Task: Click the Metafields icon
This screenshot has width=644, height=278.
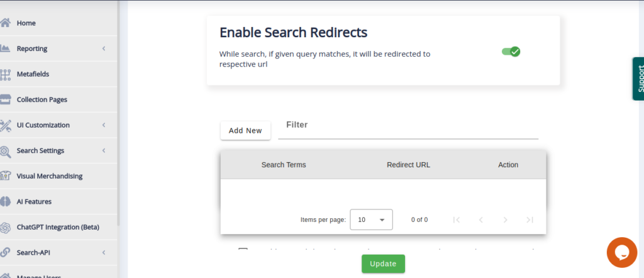Action: pos(6,74)
